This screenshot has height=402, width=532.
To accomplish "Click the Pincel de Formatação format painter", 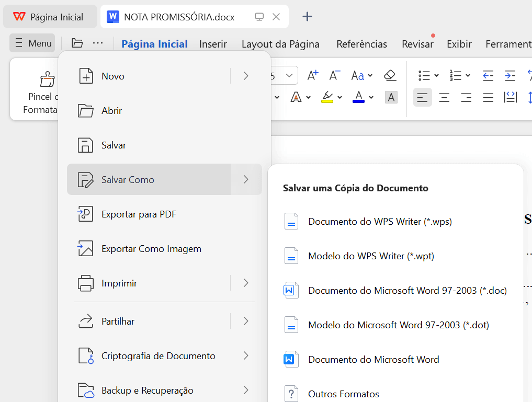I will click(41, 92).
